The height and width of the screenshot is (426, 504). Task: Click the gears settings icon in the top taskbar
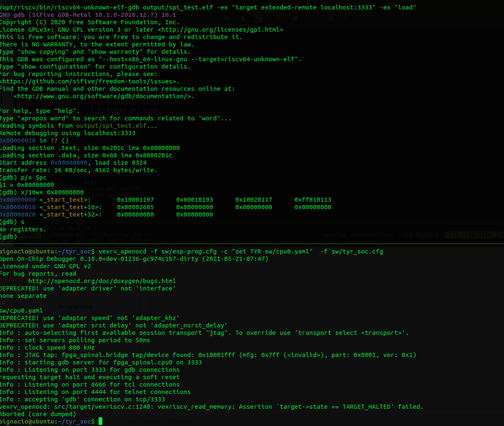coord(259,18)
